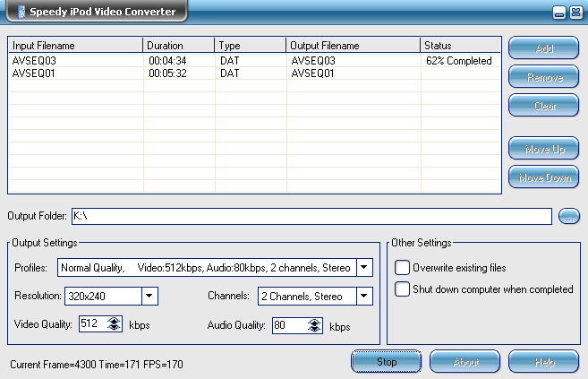The height and width of the screenshot is (379, 588).
Task: Click the Video Quality spinner arrows
Action: (x=113, y=324)
